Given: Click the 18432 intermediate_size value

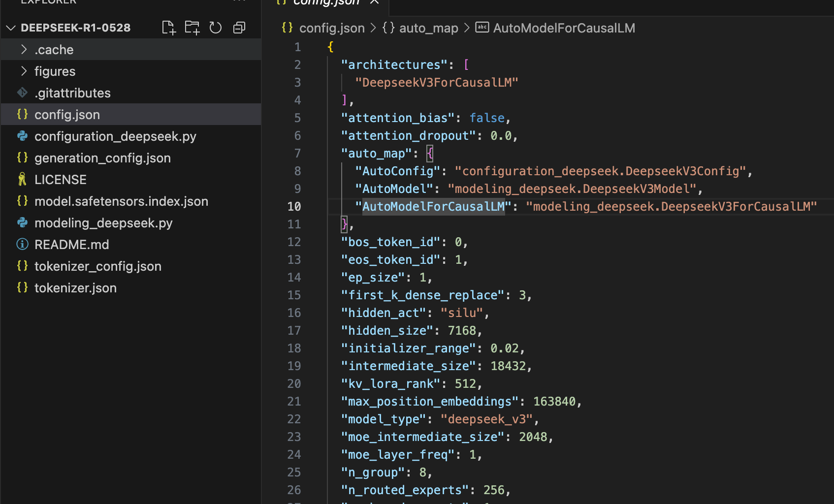Looking at the screenshot, I should [x=508, y=366].
